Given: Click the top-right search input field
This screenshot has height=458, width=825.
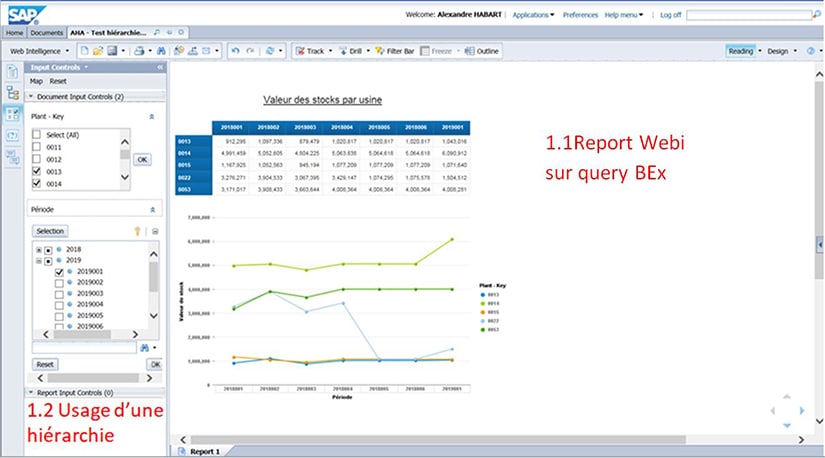Looking at the screenshot, I should pos(749,15).
